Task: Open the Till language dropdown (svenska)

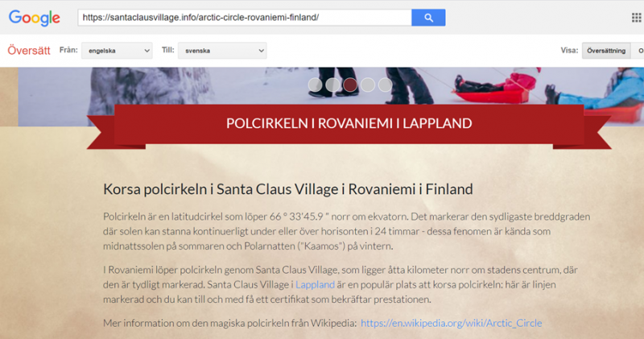Action: tap(222, 51)
